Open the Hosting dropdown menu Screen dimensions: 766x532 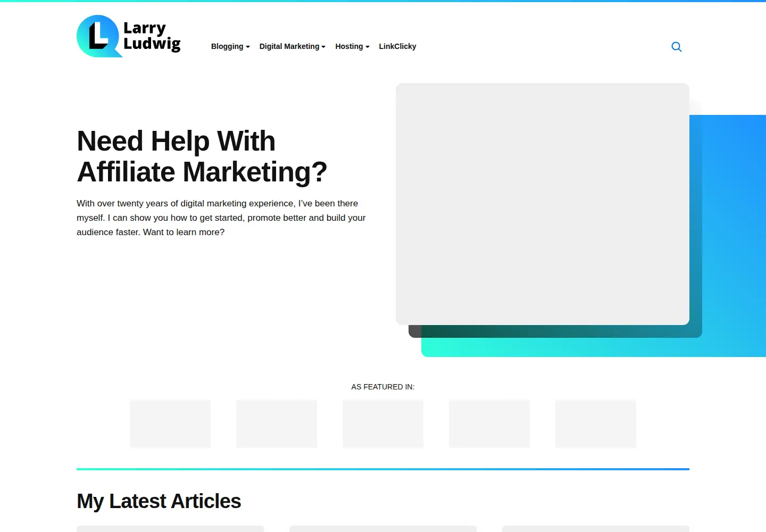352,46
